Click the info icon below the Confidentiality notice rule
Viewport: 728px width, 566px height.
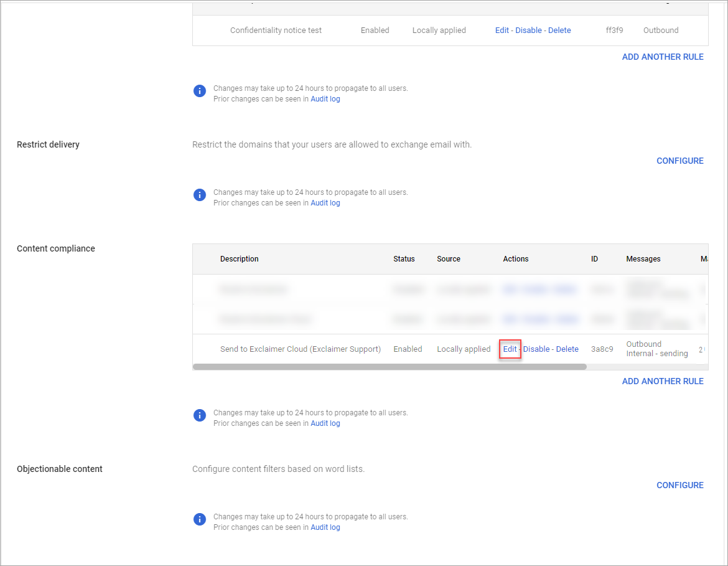tap(199, 90)
